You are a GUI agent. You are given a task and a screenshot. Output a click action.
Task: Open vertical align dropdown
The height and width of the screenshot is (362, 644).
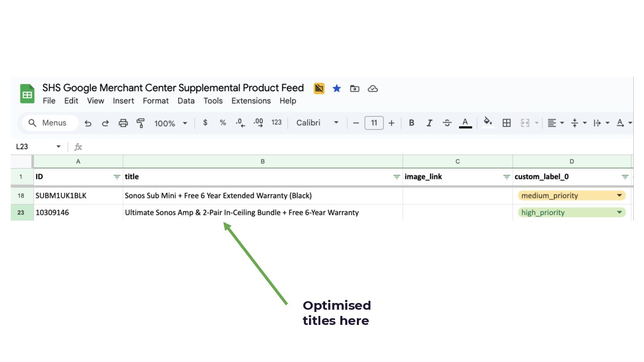point(578,123)
